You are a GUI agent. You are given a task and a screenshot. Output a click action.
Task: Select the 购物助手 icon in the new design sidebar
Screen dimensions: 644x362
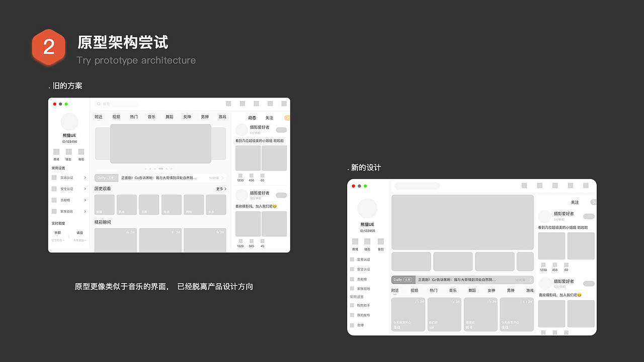[x=352, y=305]
